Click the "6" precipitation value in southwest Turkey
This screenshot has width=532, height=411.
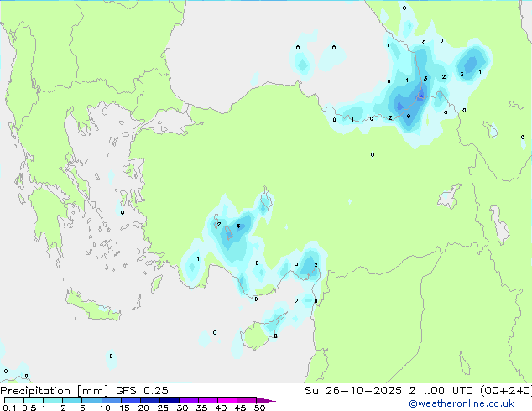click(x=238, y=226)
